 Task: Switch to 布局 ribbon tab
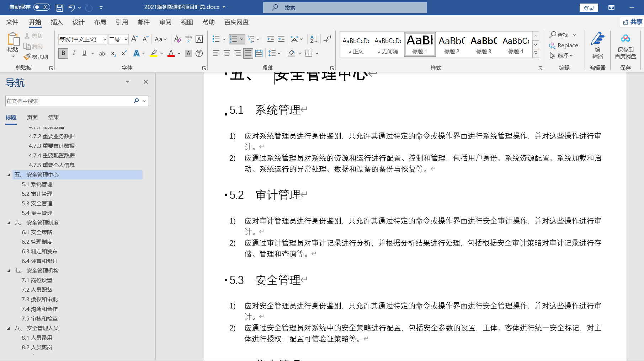(100, 22)
